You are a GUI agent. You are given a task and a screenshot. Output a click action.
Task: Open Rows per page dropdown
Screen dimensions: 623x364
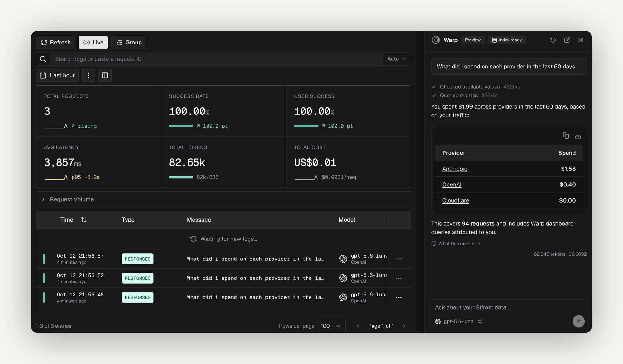pyautogui.click(x=331, y=326)
